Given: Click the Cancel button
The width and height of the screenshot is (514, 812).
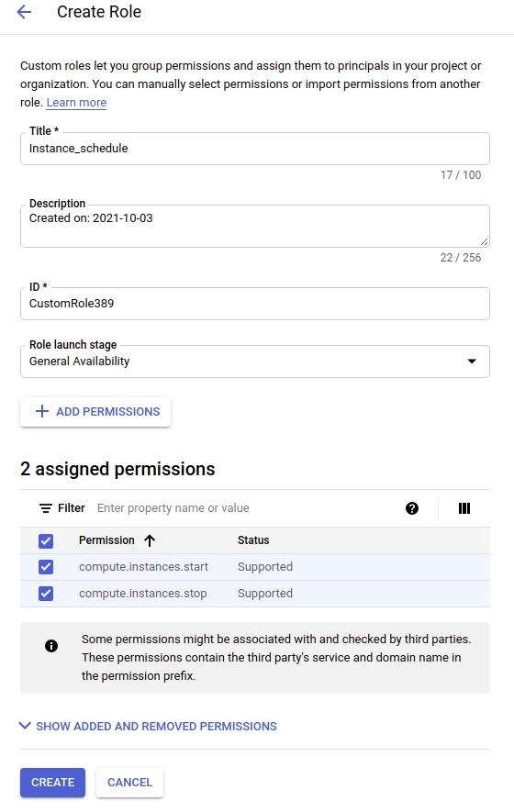Looking at the screenshot, I should tap(130, 783).
